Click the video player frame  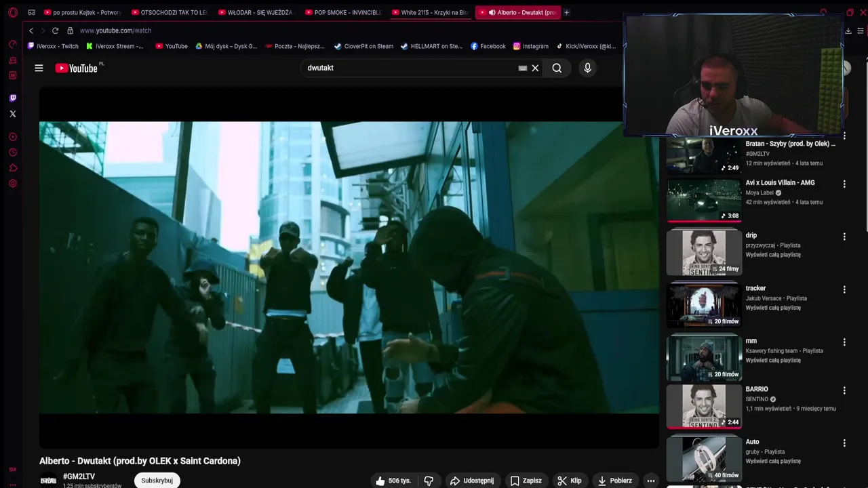pyautogui.click(x=349, y=268)
